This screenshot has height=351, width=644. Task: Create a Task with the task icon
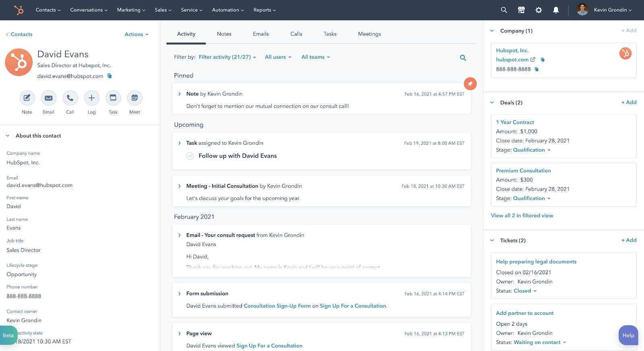tap(113, 98)
